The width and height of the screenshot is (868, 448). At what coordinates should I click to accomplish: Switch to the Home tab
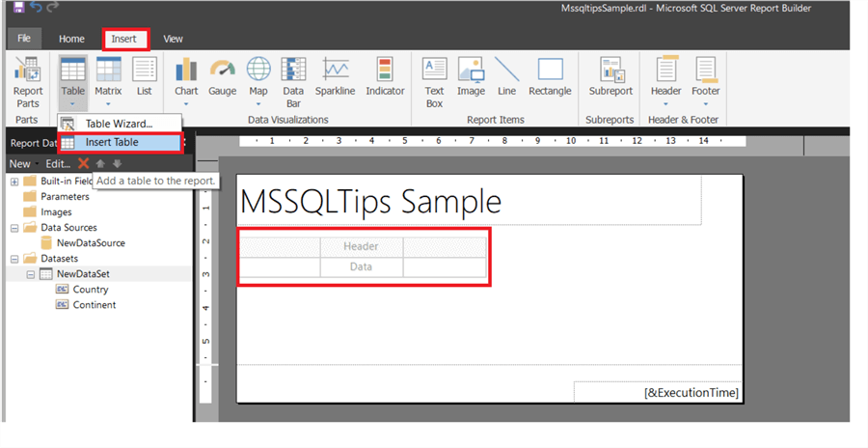tap(71, 39)
